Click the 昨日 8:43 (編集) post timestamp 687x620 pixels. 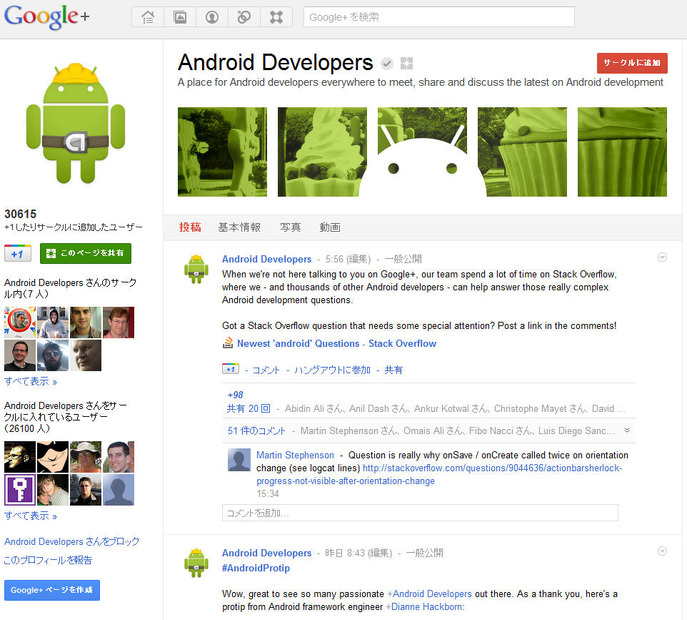358,553
